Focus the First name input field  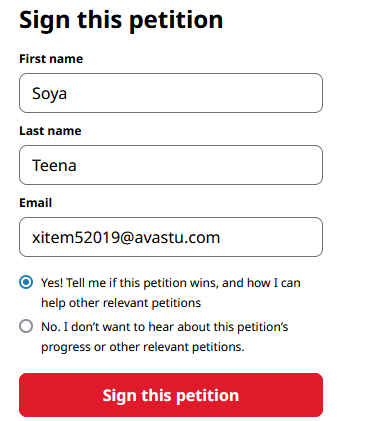[171, 93]
